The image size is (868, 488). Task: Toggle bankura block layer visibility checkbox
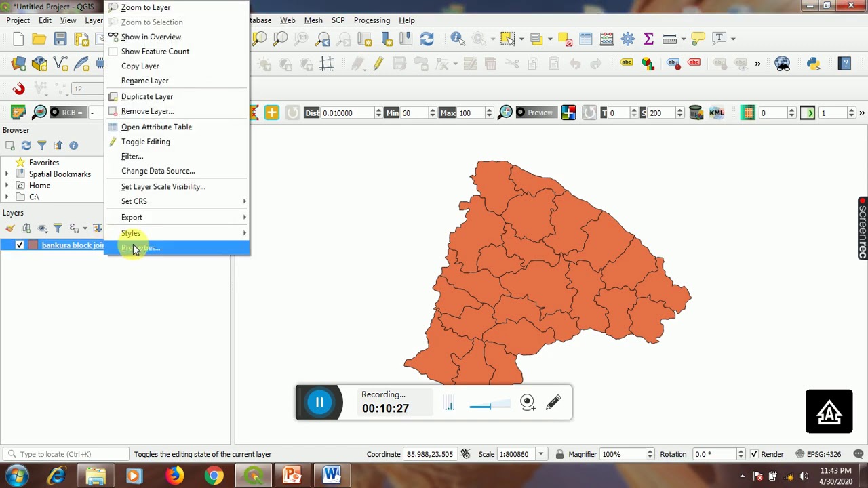click(19, 245)
